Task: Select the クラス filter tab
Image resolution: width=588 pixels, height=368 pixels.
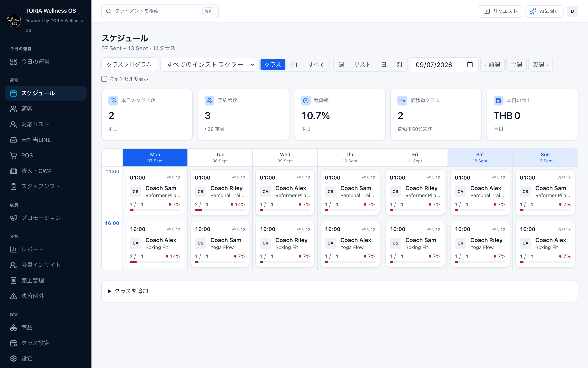Action: (x=273, y=64)
